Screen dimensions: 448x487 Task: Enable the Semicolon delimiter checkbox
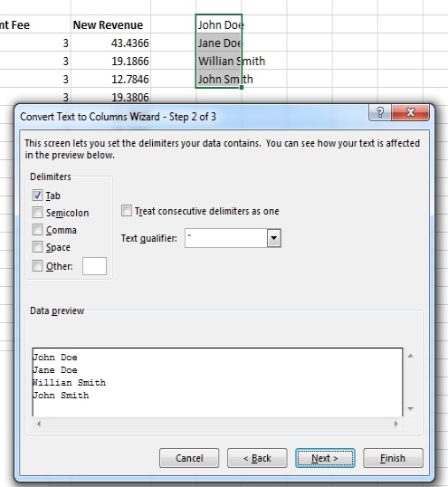(x=37, y=213)
